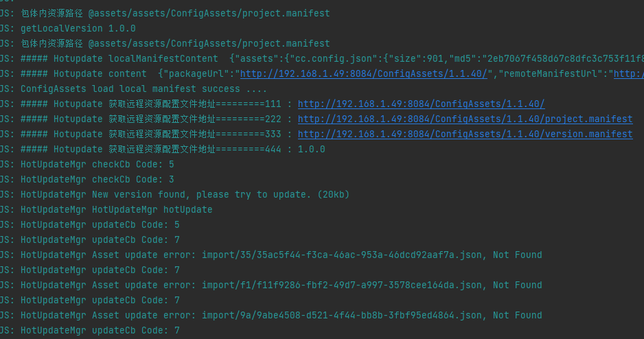
Task: Open the version.manifest URL link
Action: click(465, 134)
